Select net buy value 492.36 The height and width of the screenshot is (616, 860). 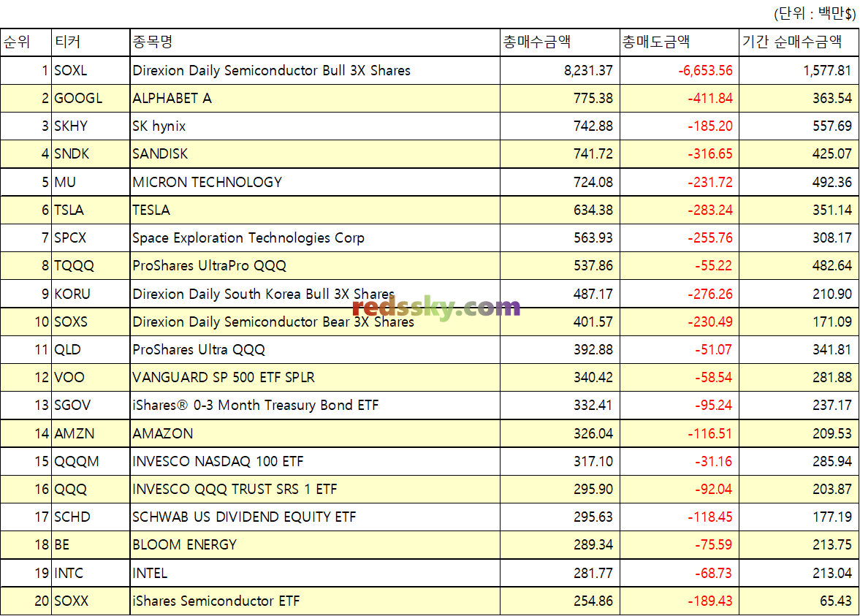point(832,183)
